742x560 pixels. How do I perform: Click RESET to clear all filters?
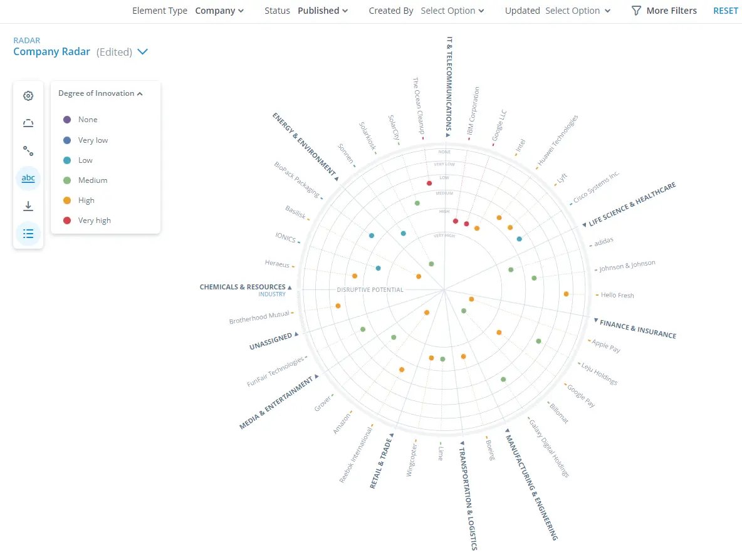pos(725,11)
